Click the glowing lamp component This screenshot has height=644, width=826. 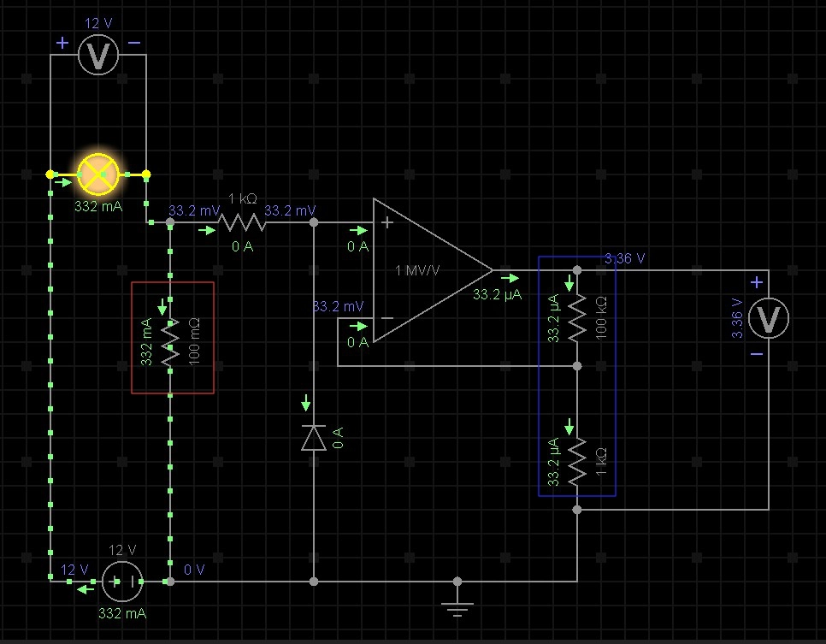point(97,174)
